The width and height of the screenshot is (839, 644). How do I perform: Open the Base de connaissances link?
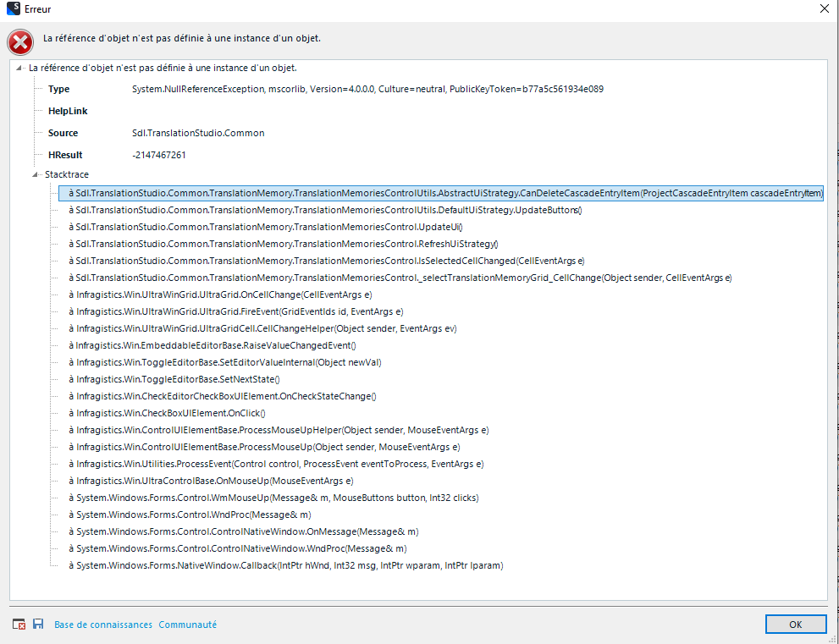103,625
